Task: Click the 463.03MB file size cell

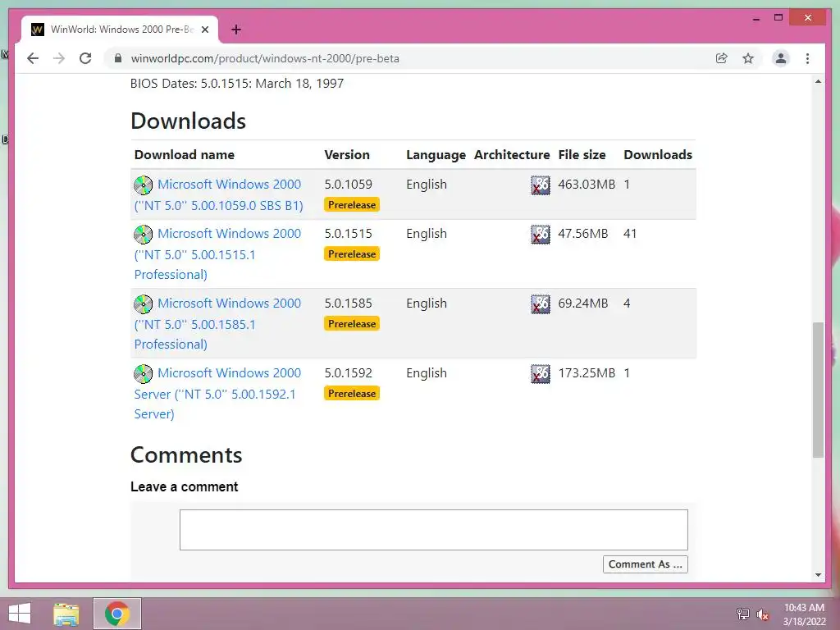Action: pyautogui.click(x=587, y=185)
